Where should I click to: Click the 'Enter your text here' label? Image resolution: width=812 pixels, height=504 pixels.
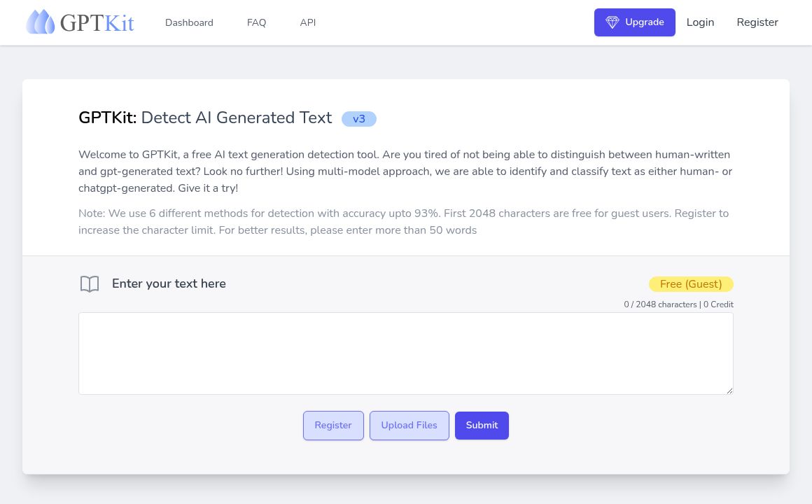pyautogui.click(x=169, y=283)
